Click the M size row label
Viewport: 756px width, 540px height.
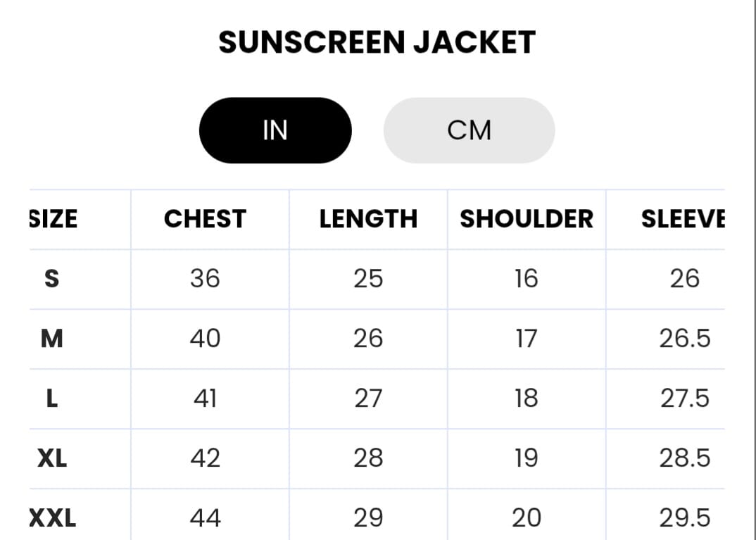coord(52,339)
